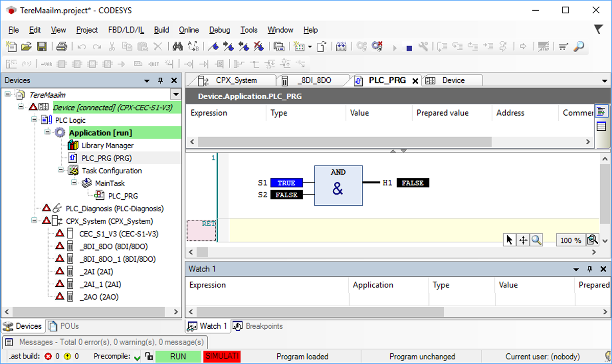Select PLC_Diagnosis (PLC-Diagnosis) tree item
The height and width of the screenshot is (364, 612).
pos(115,209)
